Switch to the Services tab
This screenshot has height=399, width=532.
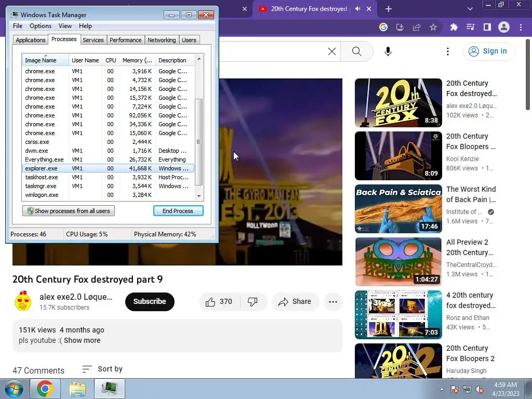coord(93,40)
